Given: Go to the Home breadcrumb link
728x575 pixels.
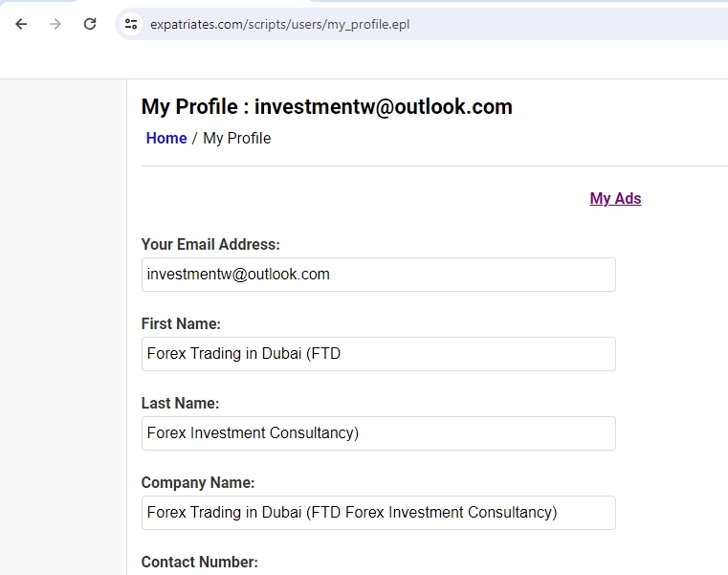Looking at the screenshot, I should click(x=165, y=138).
